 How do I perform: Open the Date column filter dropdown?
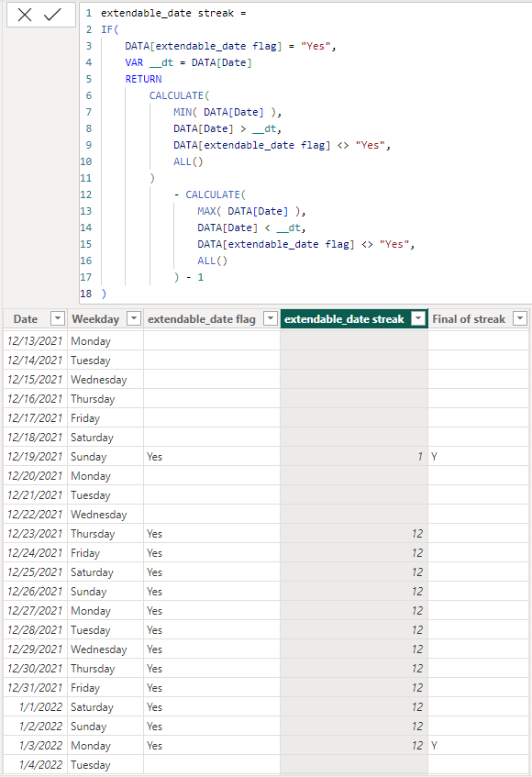click(58, 318)
